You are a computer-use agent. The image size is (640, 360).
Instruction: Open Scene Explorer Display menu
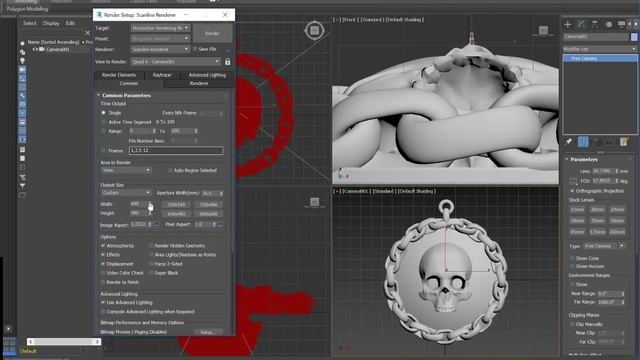pos(51,23)
